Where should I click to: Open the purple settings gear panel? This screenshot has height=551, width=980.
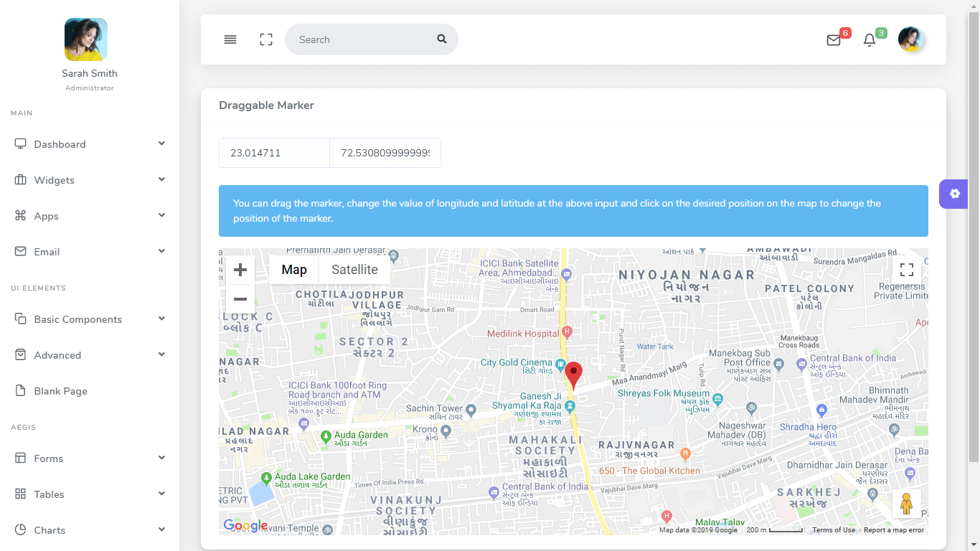click(954, 194)
